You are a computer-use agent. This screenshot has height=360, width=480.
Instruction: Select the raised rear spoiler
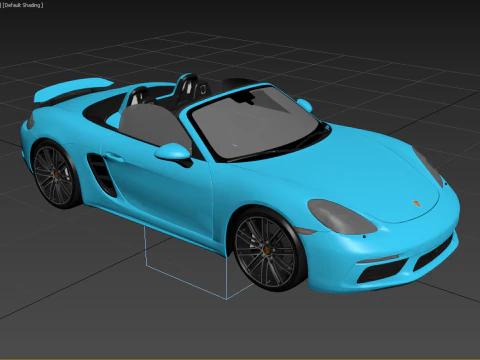point(73,89)
